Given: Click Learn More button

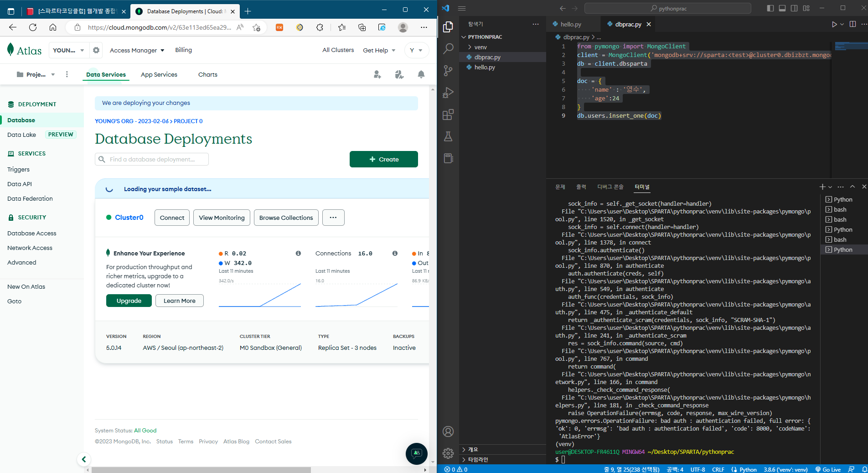Looking at the screenshot, I should click(180, 301).
